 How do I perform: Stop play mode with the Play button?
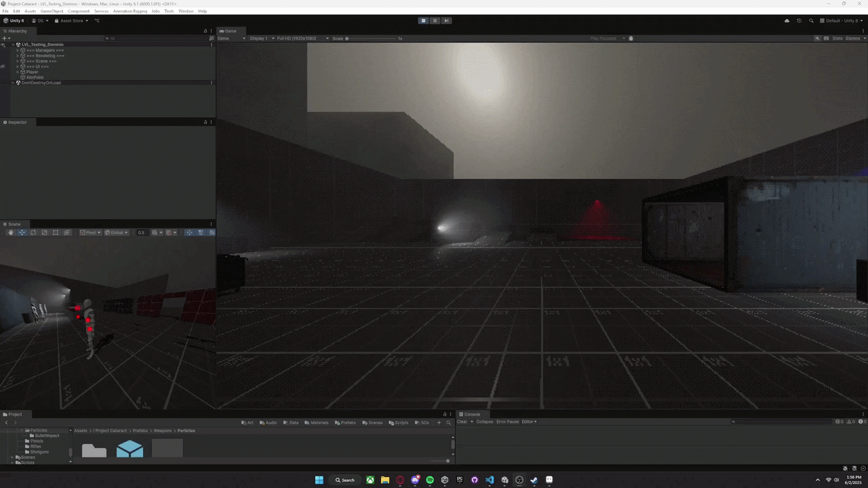click(x=423, y=20)
